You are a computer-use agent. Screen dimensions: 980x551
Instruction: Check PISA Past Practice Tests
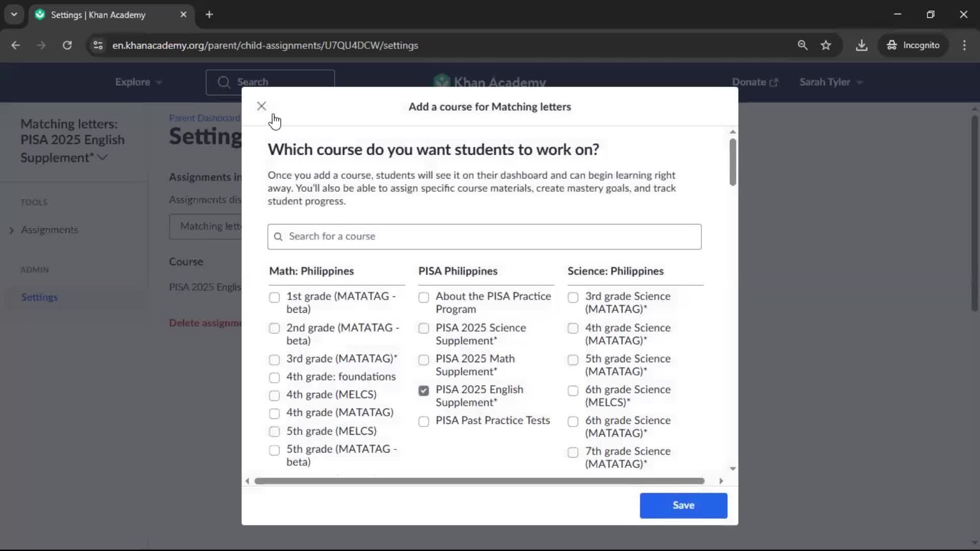tap(424, 421)
